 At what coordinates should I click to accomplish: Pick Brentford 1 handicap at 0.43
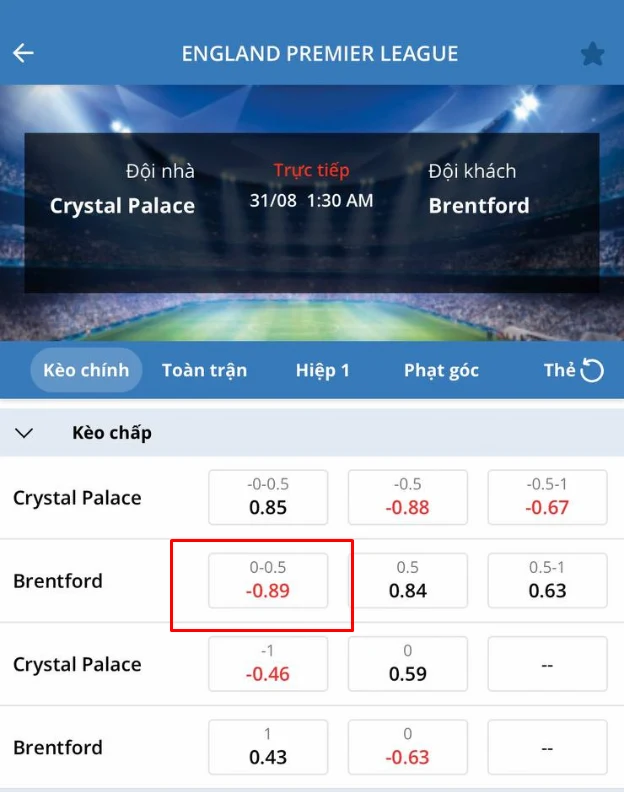coord(268,747)
